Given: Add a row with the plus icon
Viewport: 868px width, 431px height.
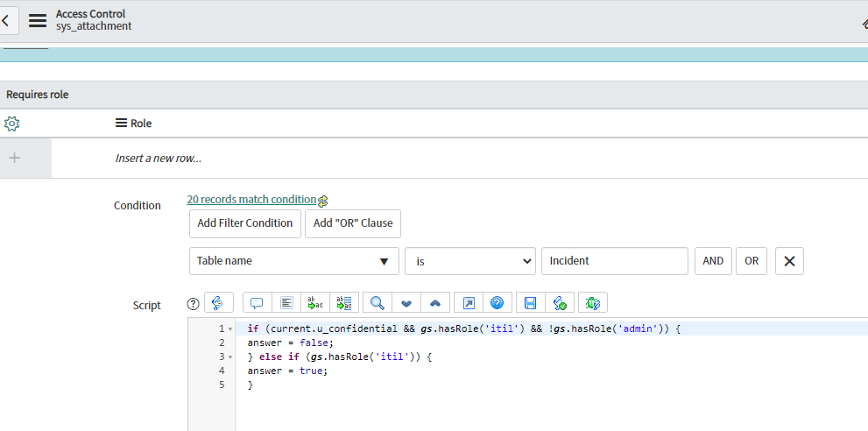Looking at the screenshot, I should tap(14, 158).
